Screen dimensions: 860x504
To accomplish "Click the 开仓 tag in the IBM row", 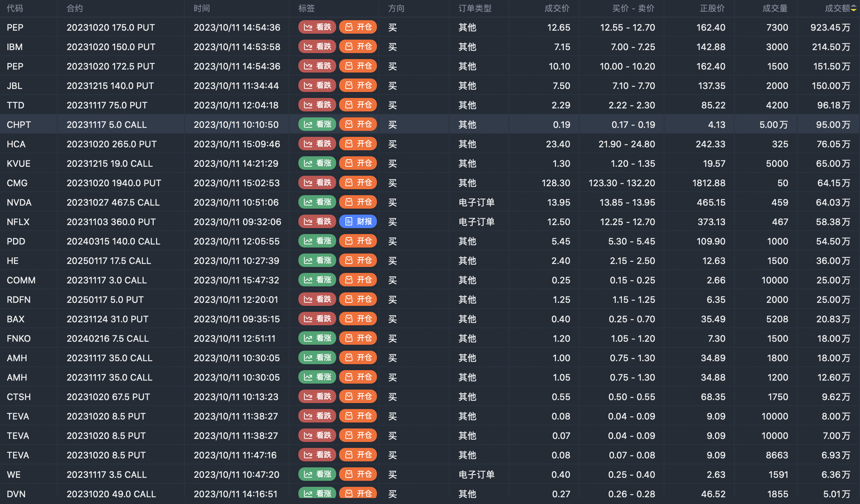I will coord(358,47).
